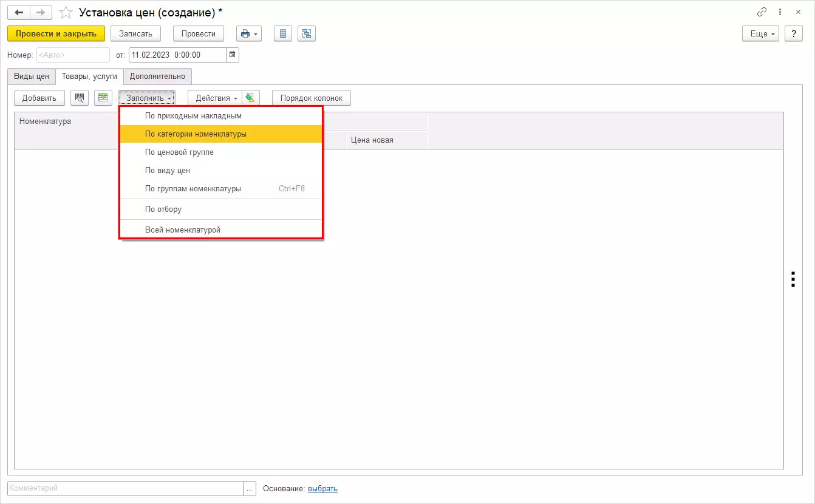Choose По отбору menu entry
The width and height of the screenshot is (815, 504).
[x=221, y=209]
